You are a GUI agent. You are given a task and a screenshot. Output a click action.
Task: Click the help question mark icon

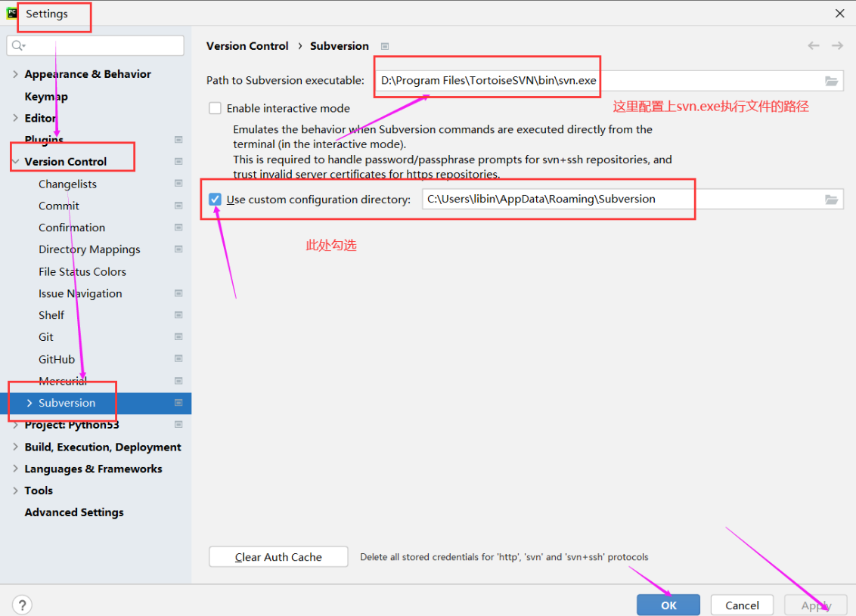click(22, 605)
